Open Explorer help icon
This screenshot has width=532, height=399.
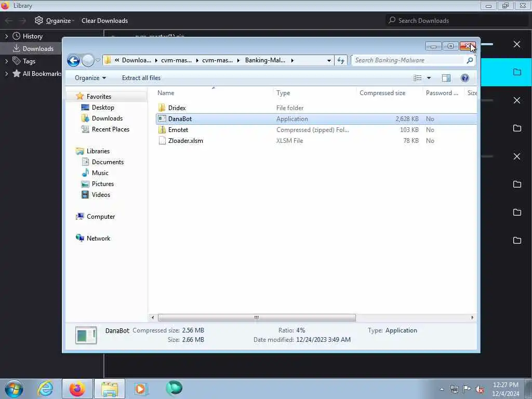coord(465,78)
